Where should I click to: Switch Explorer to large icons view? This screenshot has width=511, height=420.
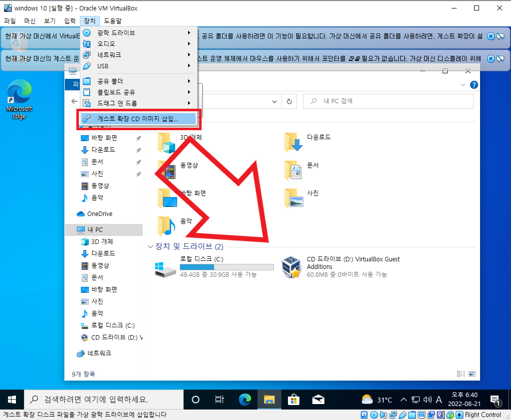(x=472, y=374)
